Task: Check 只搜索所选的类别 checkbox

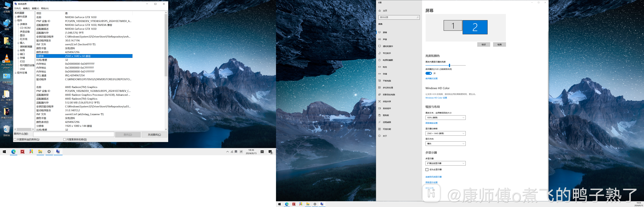Action: (x=15, y=139)
